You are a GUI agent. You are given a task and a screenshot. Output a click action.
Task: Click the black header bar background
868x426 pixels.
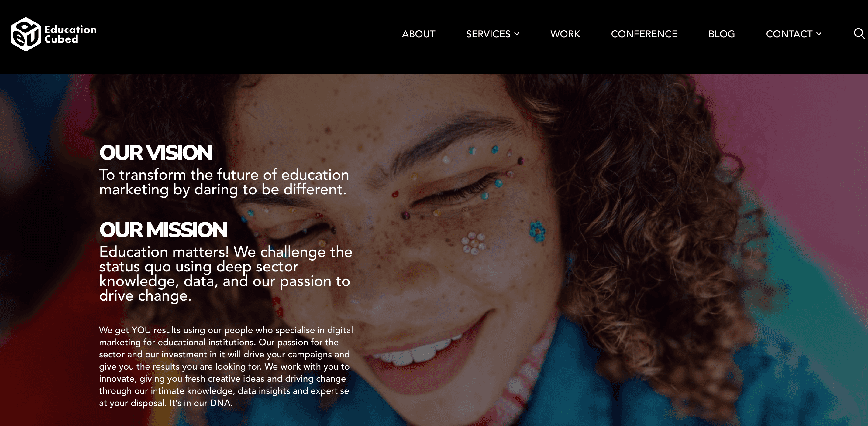point(236,37)
